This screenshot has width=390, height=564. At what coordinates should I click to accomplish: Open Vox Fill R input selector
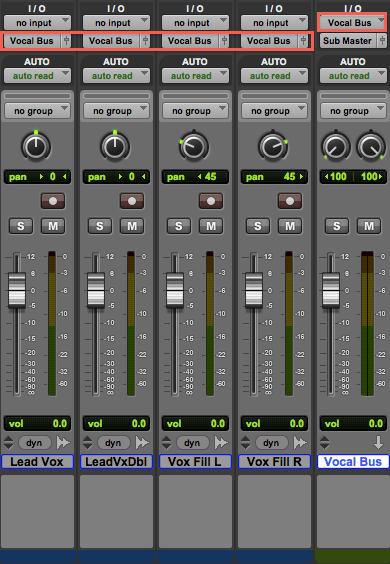(275, 23)
